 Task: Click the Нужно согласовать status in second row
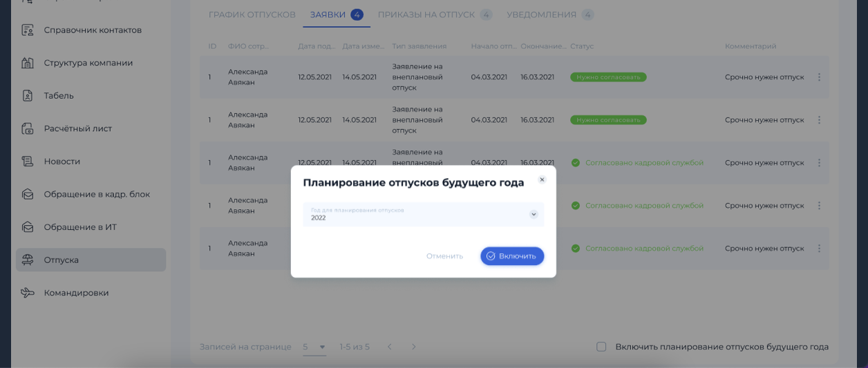[607, 120]
